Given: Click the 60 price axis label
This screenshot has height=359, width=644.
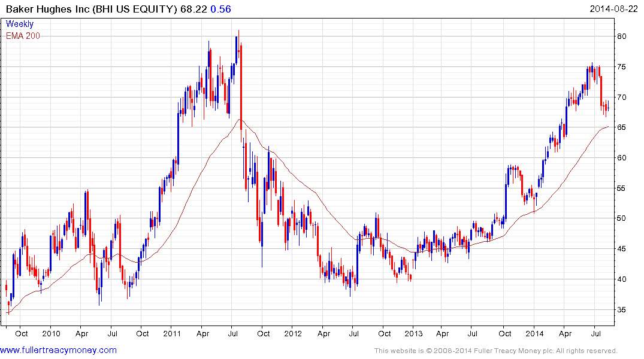Looking at the screenshot, I should pyautogui.click(x=622, y=158).
